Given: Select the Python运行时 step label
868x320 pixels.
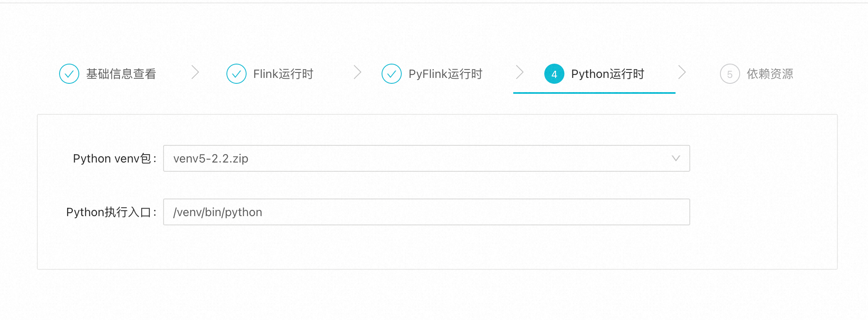Looking at the screenshot, I should (608, 74).
